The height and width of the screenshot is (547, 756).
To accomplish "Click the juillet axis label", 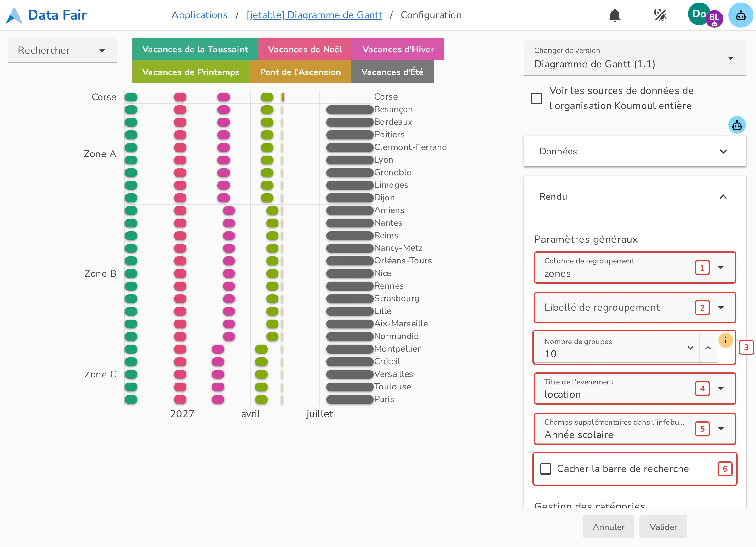I will tap(320, 414).
